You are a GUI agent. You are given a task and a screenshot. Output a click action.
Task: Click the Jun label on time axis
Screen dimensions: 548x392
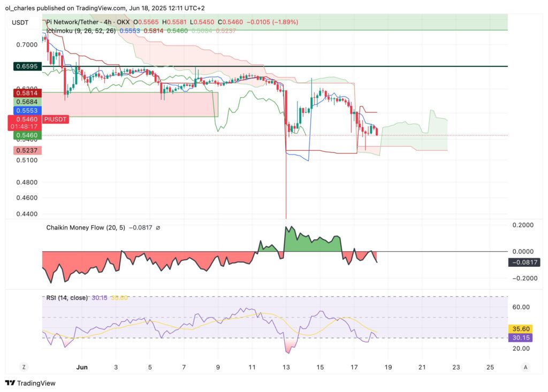coord(81,367)
